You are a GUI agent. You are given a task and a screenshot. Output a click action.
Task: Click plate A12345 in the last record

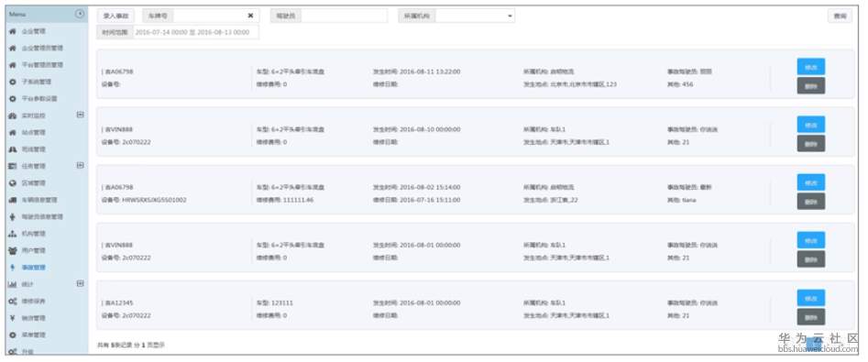click(118, 302)
